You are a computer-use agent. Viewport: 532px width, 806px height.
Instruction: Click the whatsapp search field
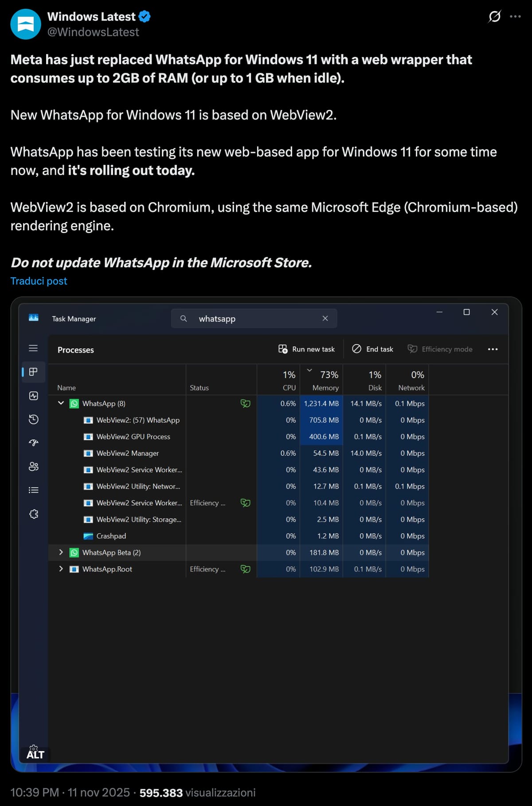tap(253, 318)
